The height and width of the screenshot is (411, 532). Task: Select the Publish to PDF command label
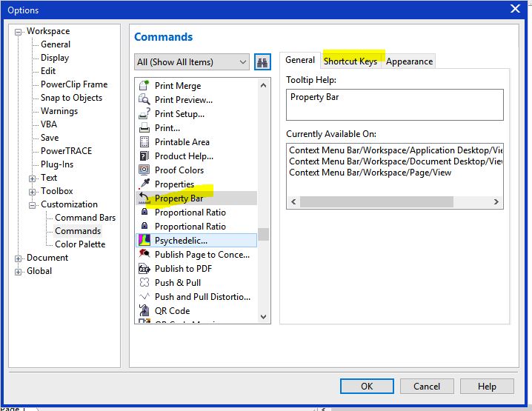[x=183, y=268]
